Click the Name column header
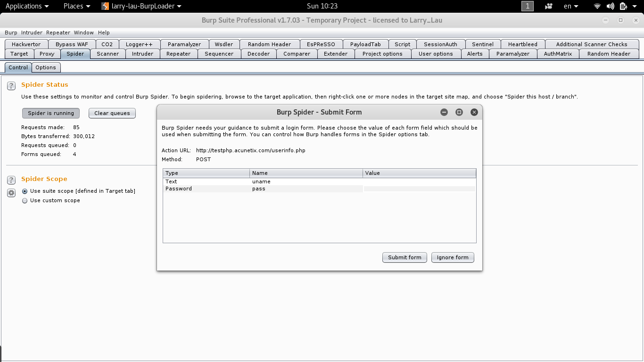This screenshot has width=644, height=362. [x=306, y=173]
